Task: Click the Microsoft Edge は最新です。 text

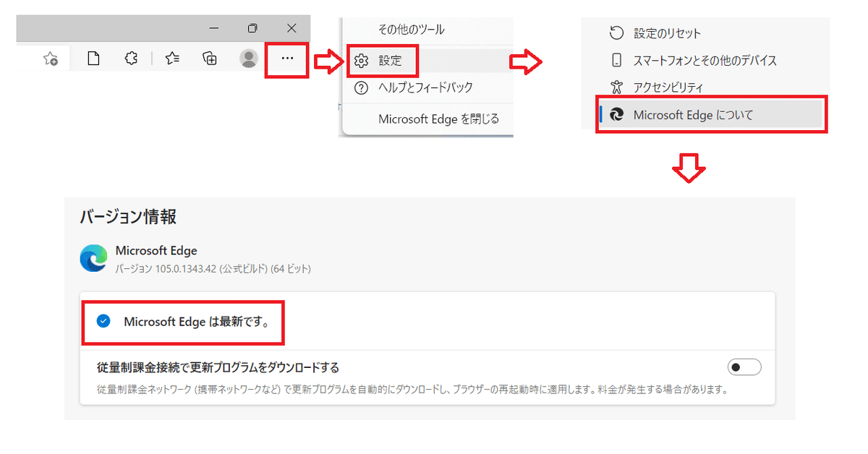Action: pos(197,322)
